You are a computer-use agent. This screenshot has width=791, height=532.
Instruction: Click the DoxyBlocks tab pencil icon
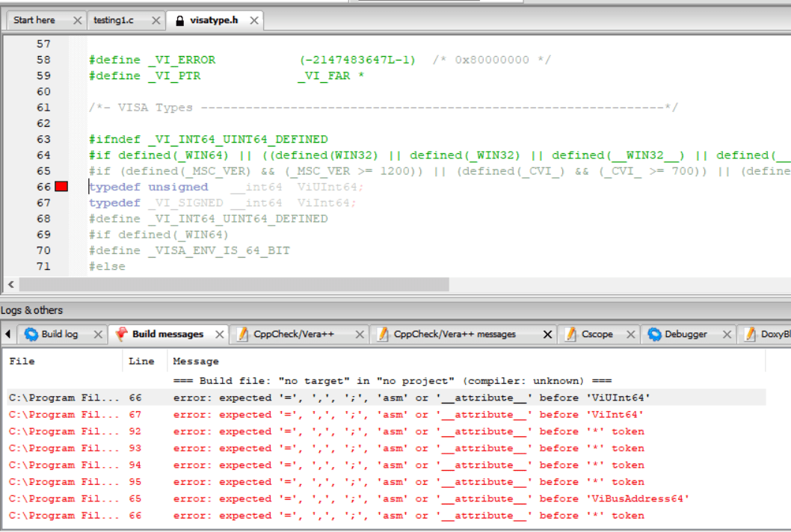pyautogui.click(x=750, y=334)
